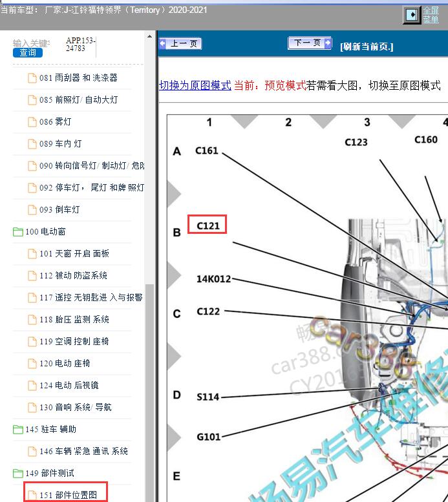This screenshot has width=448, height=502.
Task: Select tree item 151 部件位置图
Action: tap(68, 496)
